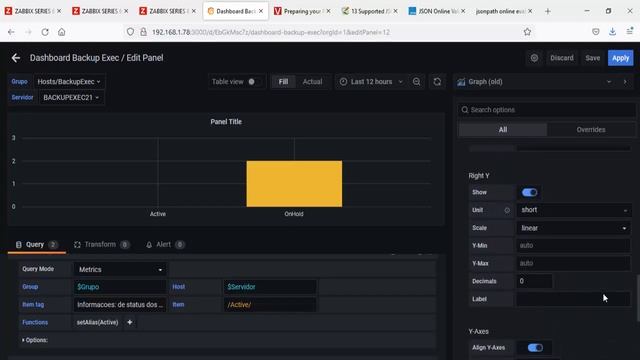This screenshot has width=640, height=360.
Task: Click the Discard button
Action: [x=562, y=58]
